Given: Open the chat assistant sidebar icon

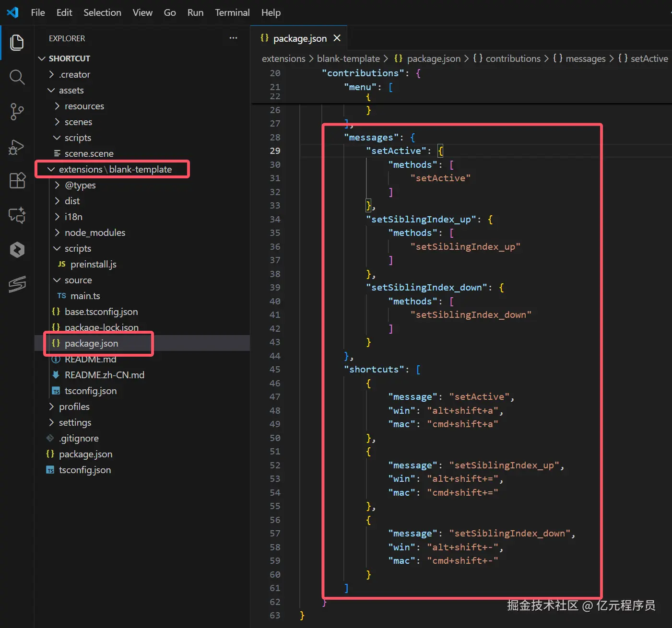Looking at the screenshot, I should [17, 215].
